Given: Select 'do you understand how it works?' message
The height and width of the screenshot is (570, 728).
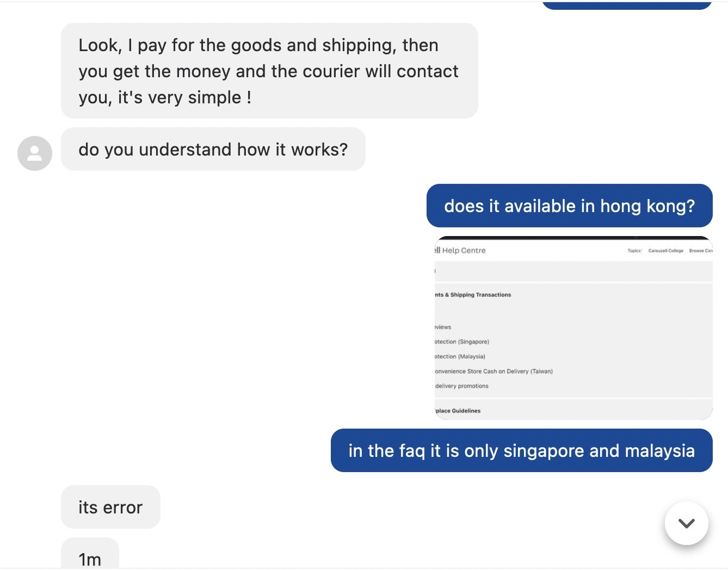Looking at the screenshot, I should tap(213, 149).
